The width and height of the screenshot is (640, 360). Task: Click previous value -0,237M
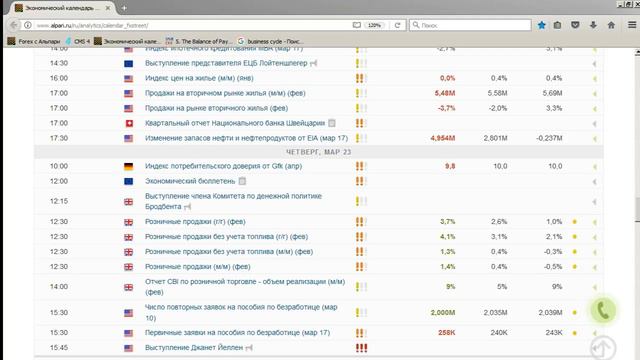coord(549,138)
